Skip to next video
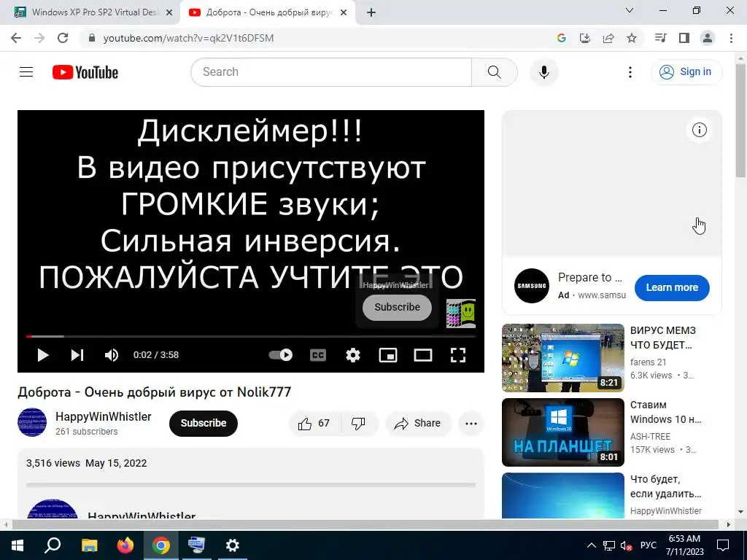 pyautogui.click(x=77, y=355)
